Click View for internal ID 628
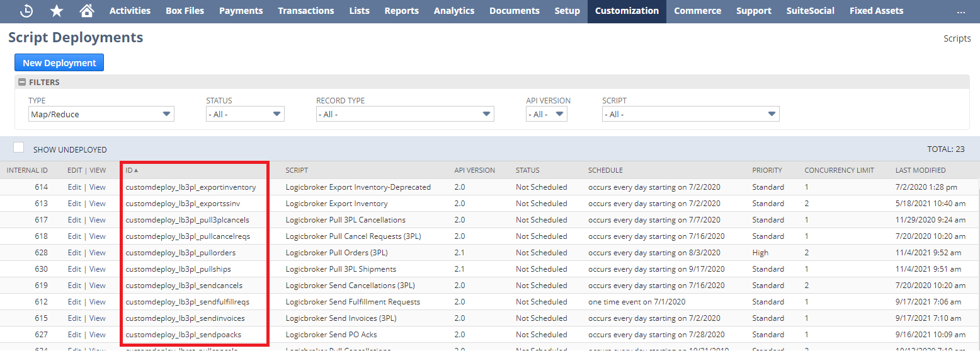This screenshot has width=980, height=353. click(x=97, y=253)
